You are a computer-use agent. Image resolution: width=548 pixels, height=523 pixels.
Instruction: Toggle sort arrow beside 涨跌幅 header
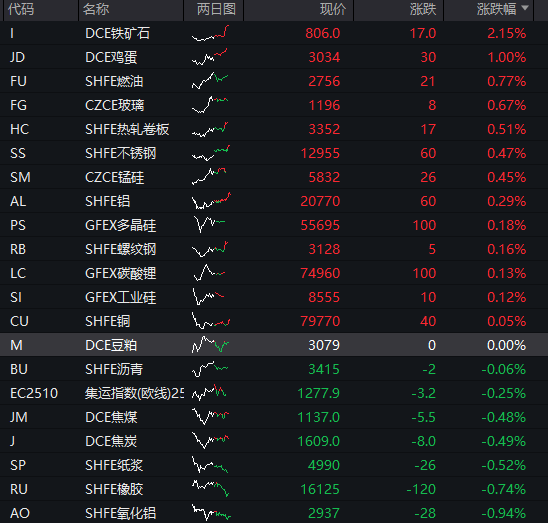pos(525,8)
